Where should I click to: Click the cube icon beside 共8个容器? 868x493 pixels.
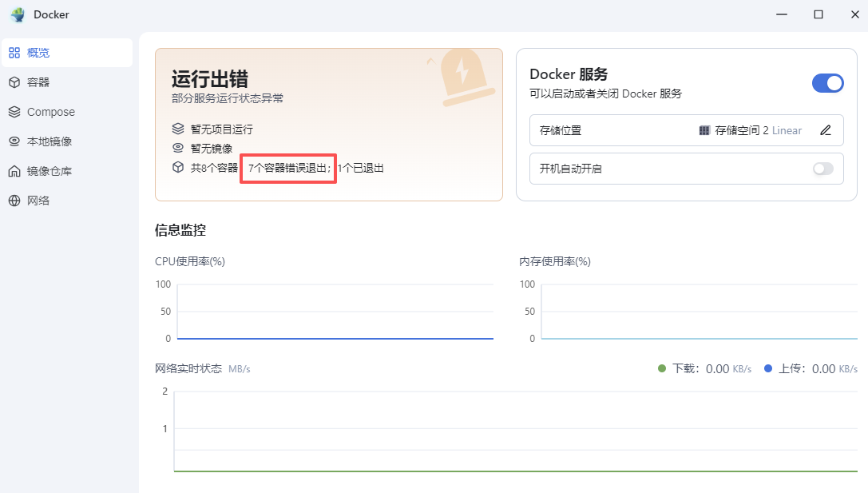pos(178,167)
